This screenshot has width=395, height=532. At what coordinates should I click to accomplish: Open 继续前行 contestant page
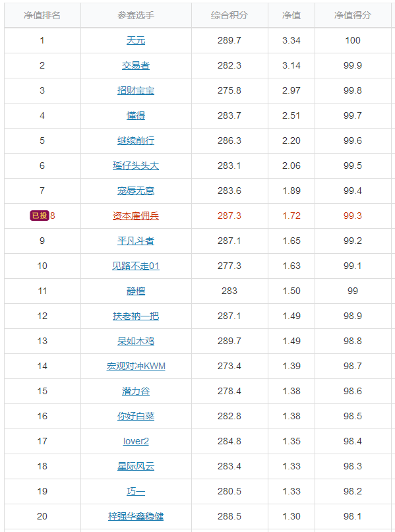pyautogui.click(x=136, y=140)
